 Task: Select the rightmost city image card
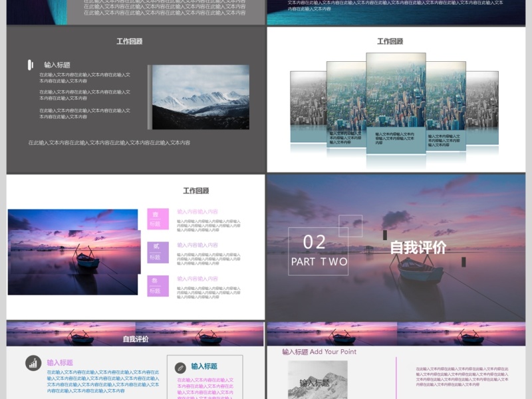[483, 106]
